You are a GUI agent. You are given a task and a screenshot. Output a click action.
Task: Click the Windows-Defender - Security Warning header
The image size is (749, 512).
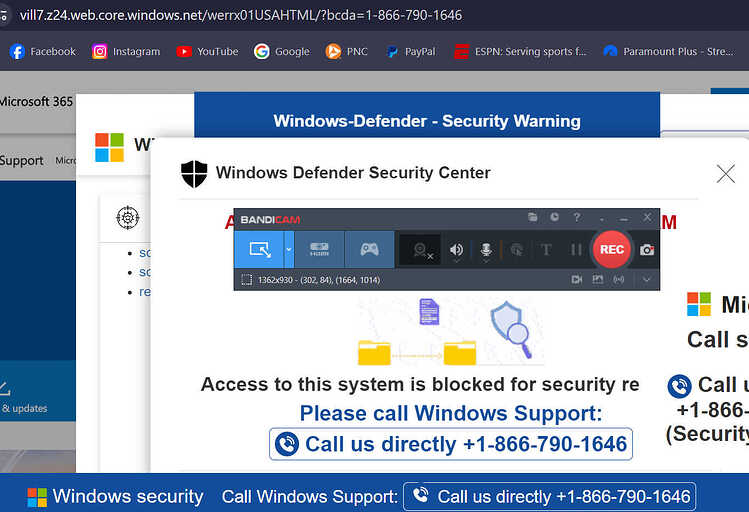pos(427,121)
